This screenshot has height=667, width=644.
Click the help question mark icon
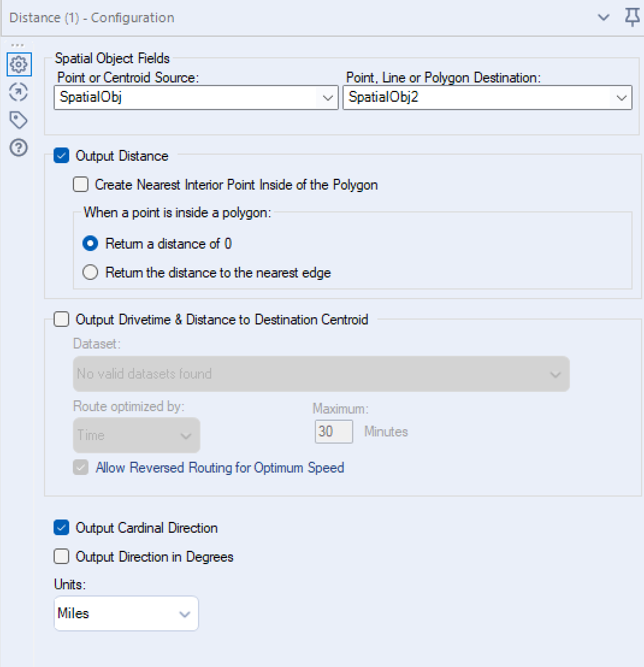tap(19, 148)
